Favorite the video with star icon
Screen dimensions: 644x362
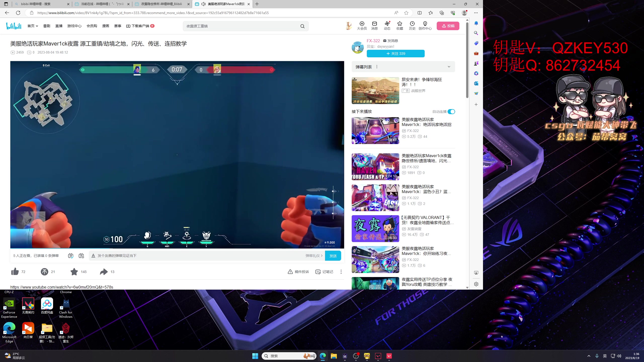point(74,271)
